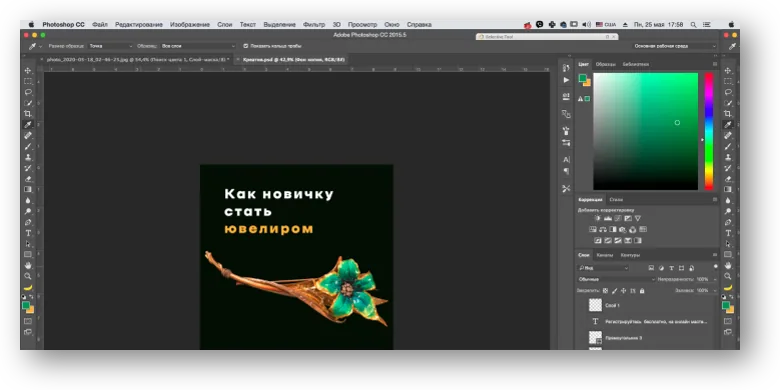
Task: Switch to the Каналы tab
Action: click(x=605, y=255)
